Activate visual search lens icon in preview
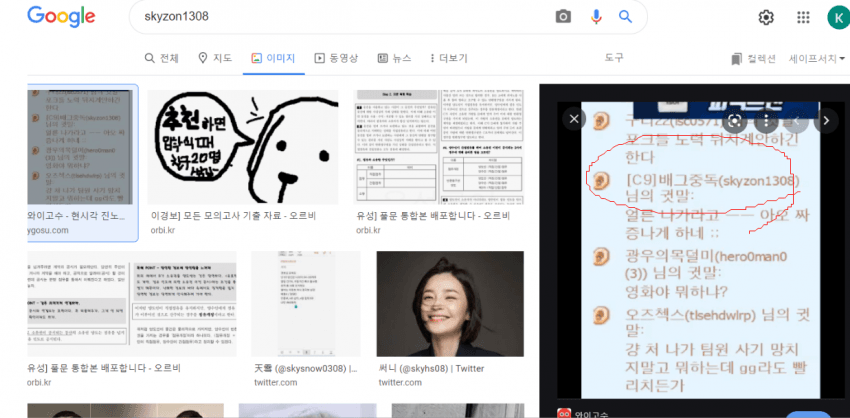Image resolution: width=850 pixels, height=418 pixels. (735, 120)
